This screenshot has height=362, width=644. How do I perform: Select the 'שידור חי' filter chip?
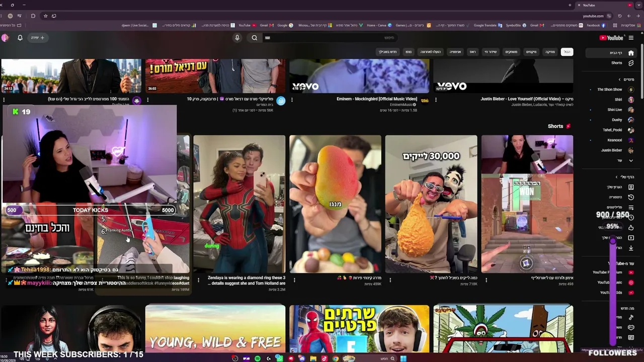[491, 52]
